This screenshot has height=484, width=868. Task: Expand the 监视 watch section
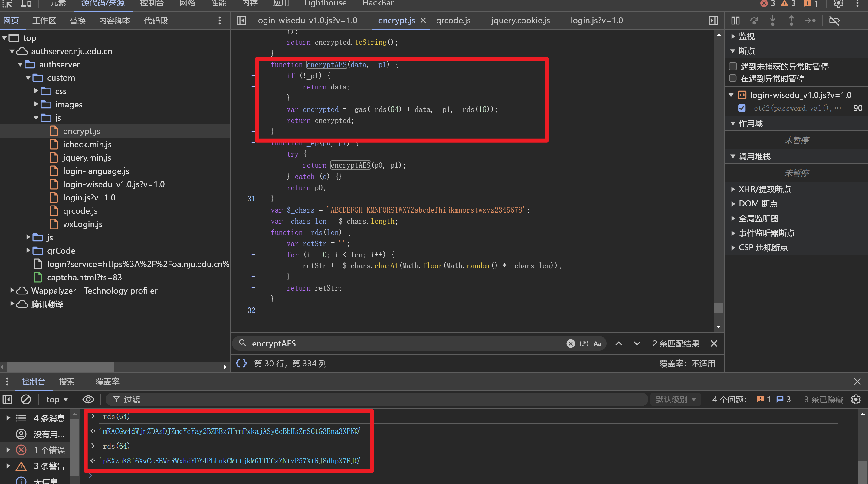[733, 36]
